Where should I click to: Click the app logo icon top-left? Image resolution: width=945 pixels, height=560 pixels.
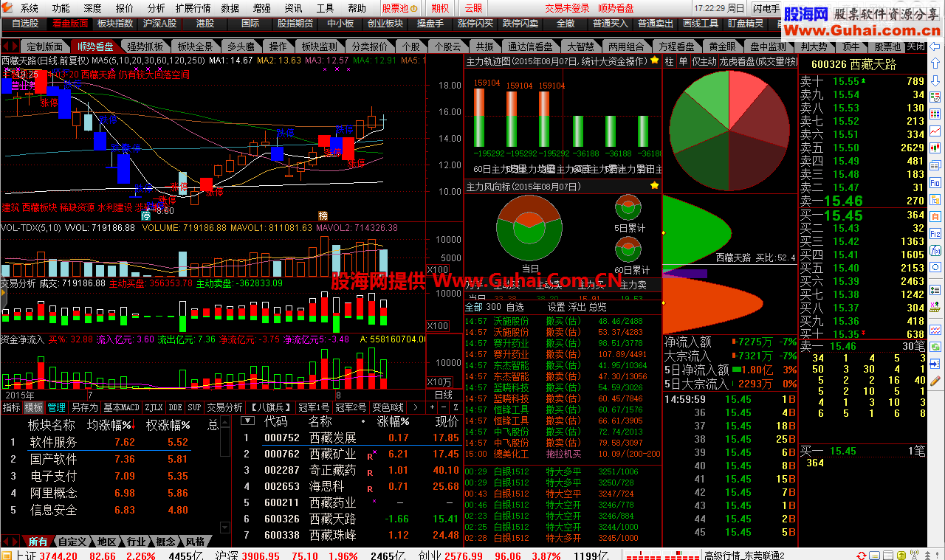7,8
